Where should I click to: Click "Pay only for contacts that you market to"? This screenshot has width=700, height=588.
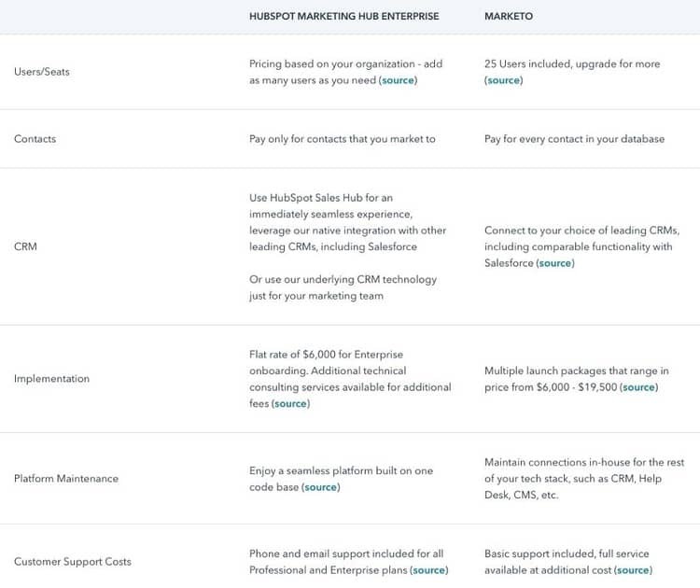pyautogui.click(x=343, y=139)
